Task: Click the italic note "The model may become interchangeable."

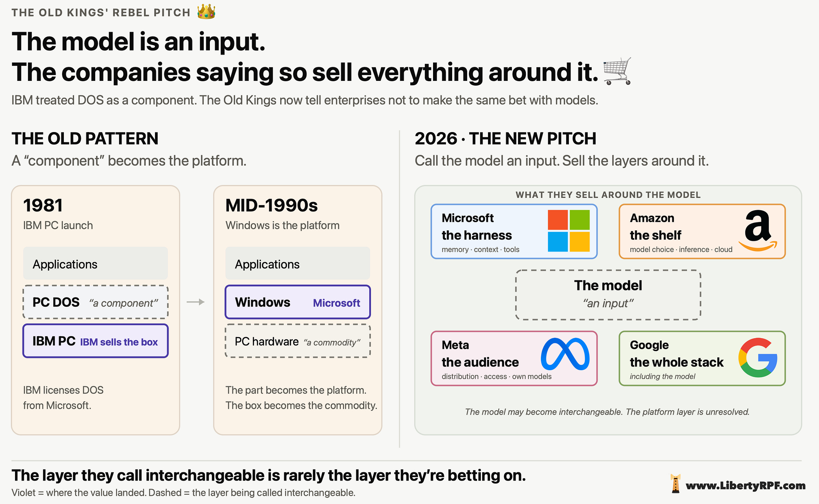Action: click(544, 412)
